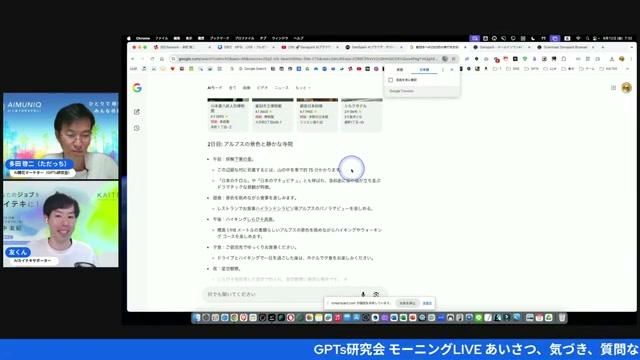
Task: Open the SNS bookmark folder
Action: [x=513, y=69]
